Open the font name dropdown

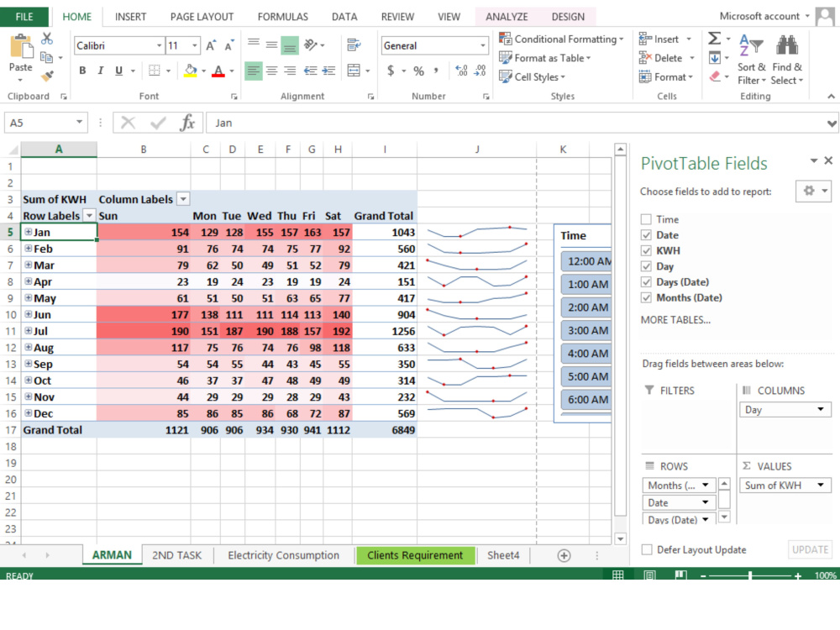pyautogui.click(x=159, y=45)
